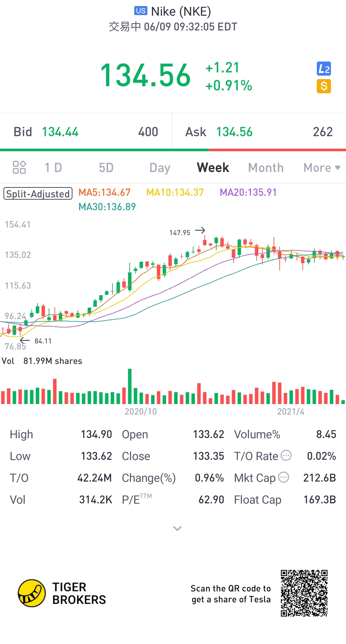Image resolution: width=346 pixels, height=644 pixels.
Task: Open the Mkt Cap info icon
Action: [284, 477]
